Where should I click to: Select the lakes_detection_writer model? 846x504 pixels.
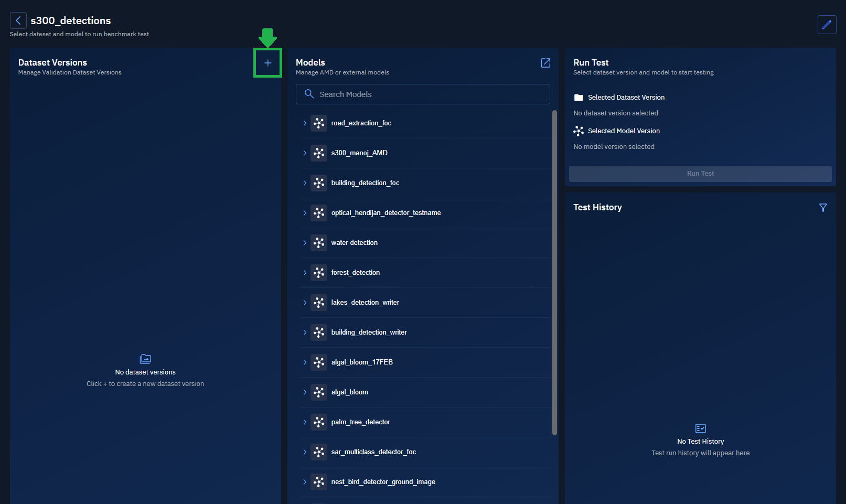pos(365,303)
